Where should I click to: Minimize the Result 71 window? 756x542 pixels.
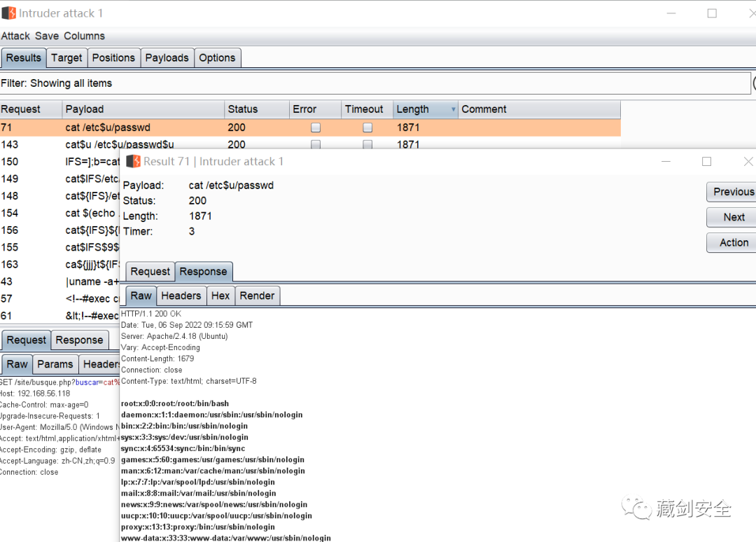pos(666,161)
